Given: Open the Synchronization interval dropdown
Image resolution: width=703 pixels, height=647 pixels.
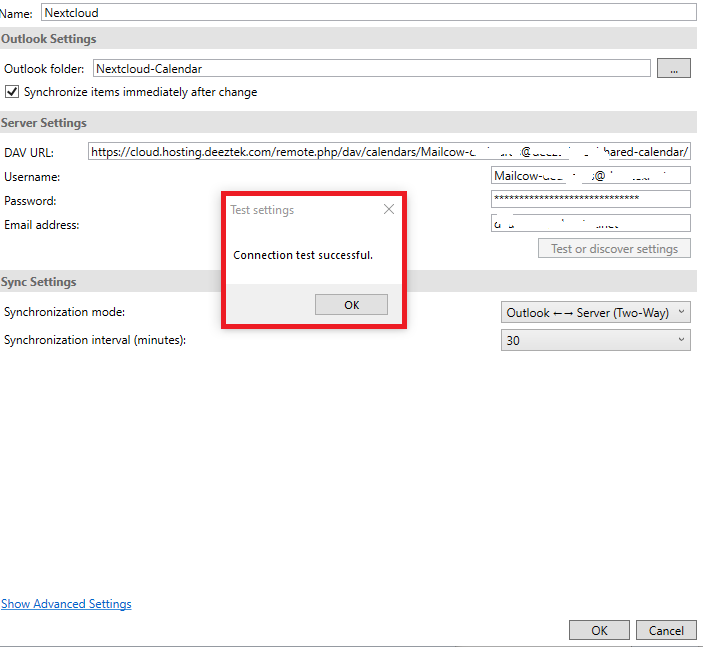Looking at the screenshot, I should (595, 340).
